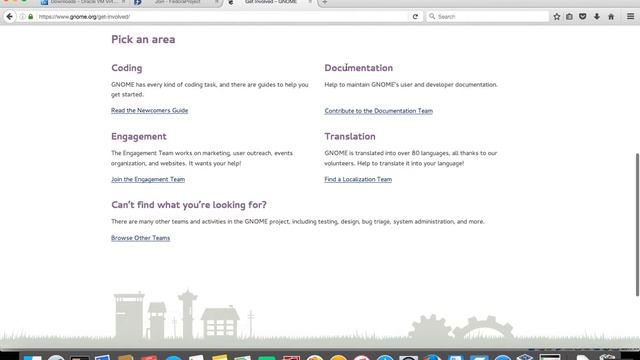Click the Documentation heading
The height and width of the screenshot is (360, 640).
pyautogui.click(x=358, y=68)
